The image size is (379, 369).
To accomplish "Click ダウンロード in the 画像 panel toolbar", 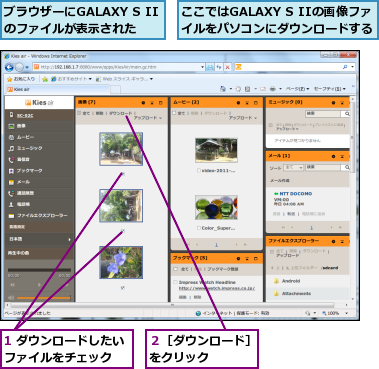I will pos(121,113).
